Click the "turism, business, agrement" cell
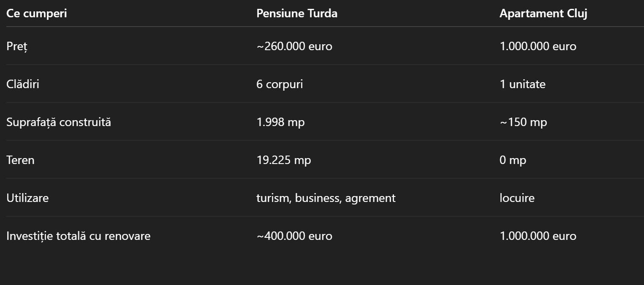644x285 pixels. [x=326, y=198]
